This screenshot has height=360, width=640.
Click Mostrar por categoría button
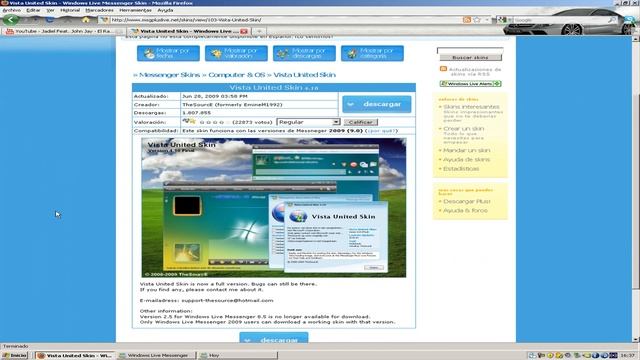372,53
